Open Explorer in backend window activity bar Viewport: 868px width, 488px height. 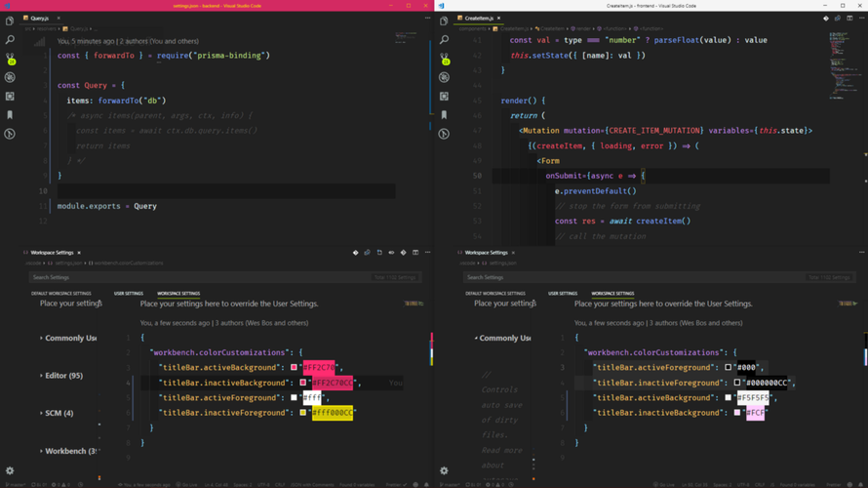tap(10, 21)
